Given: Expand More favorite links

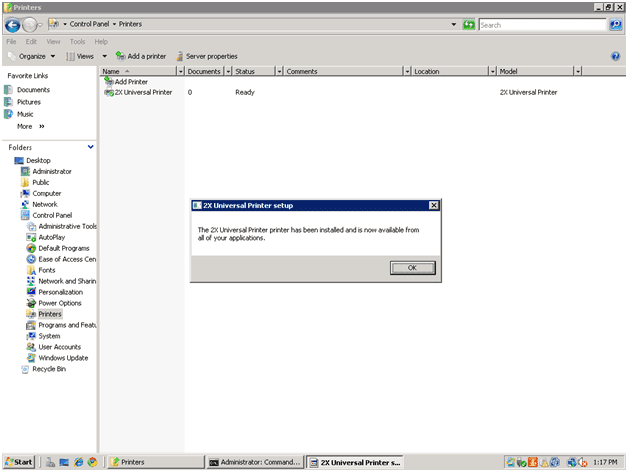Looking at the screenshot, I should click(30, 127).
